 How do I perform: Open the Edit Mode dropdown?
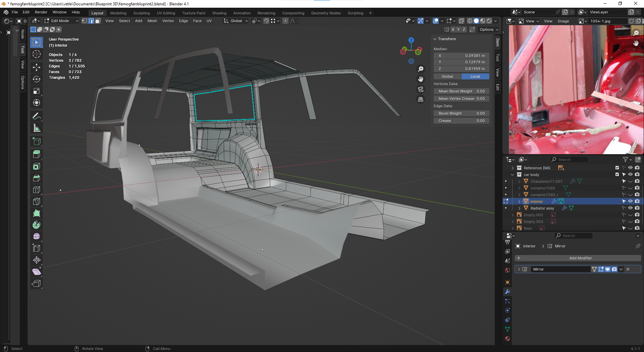coord(61,21)
